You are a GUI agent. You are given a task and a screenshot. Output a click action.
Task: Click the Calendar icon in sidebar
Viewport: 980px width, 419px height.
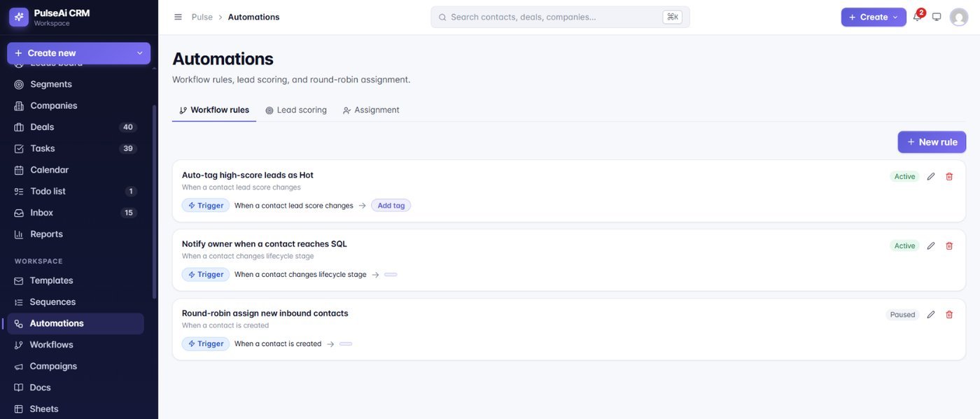coord(19,170)
